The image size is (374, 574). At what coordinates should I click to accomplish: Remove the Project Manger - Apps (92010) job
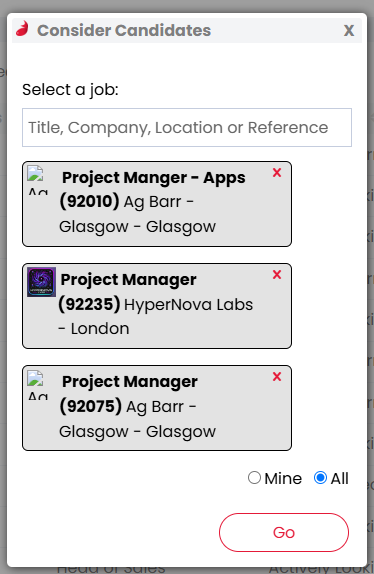point(277,173)
